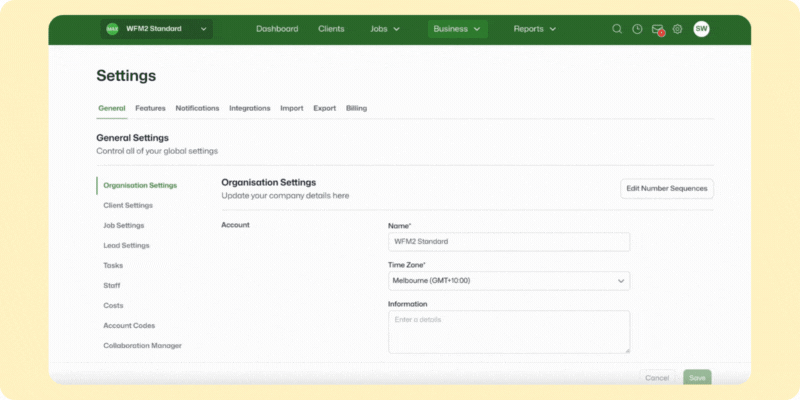The width and height of the screenshot is (800, 400).
Task: Click the Information details text area
Action: point(509,332)
